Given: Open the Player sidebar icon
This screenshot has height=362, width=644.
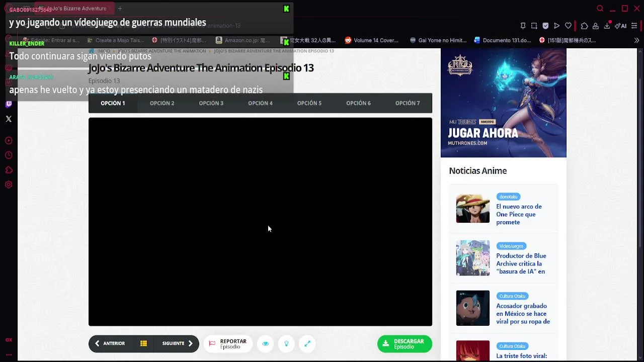Looking at the screenshot, I should click(9, 141).
